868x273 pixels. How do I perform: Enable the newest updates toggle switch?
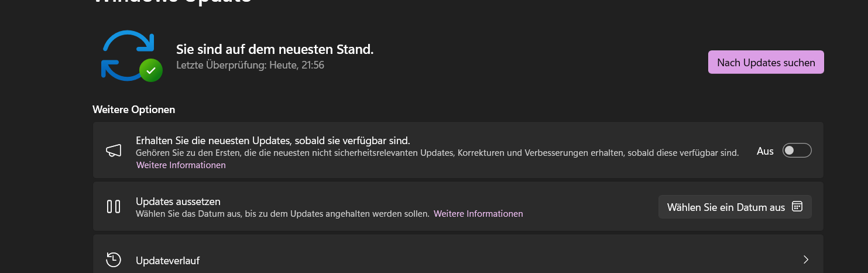click(x=797, y=151)
